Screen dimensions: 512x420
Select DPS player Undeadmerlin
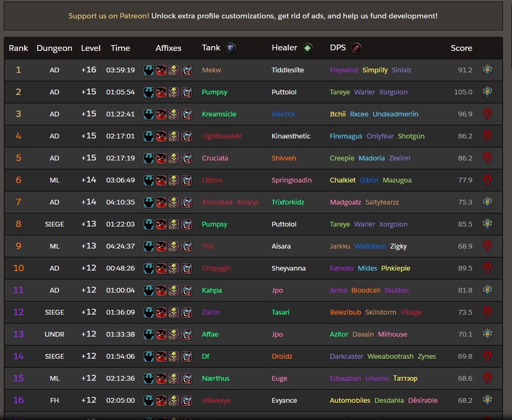[x=395, y=114]
